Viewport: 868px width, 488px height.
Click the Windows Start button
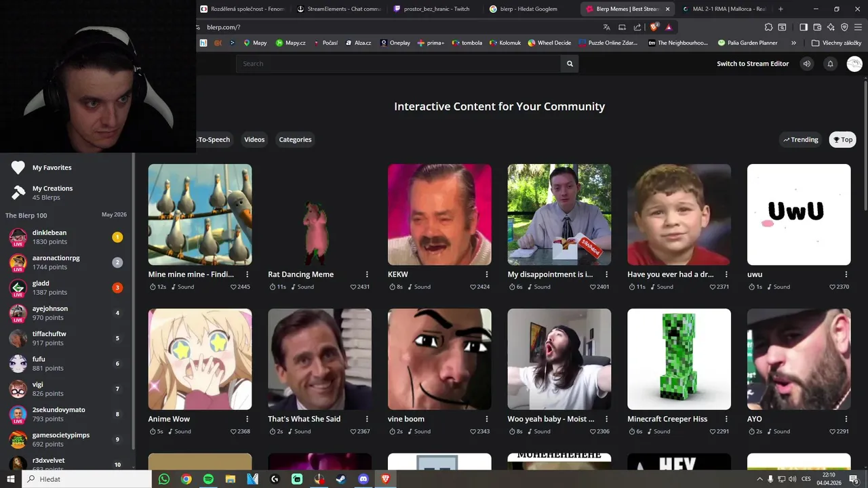[x=11, y=479]
